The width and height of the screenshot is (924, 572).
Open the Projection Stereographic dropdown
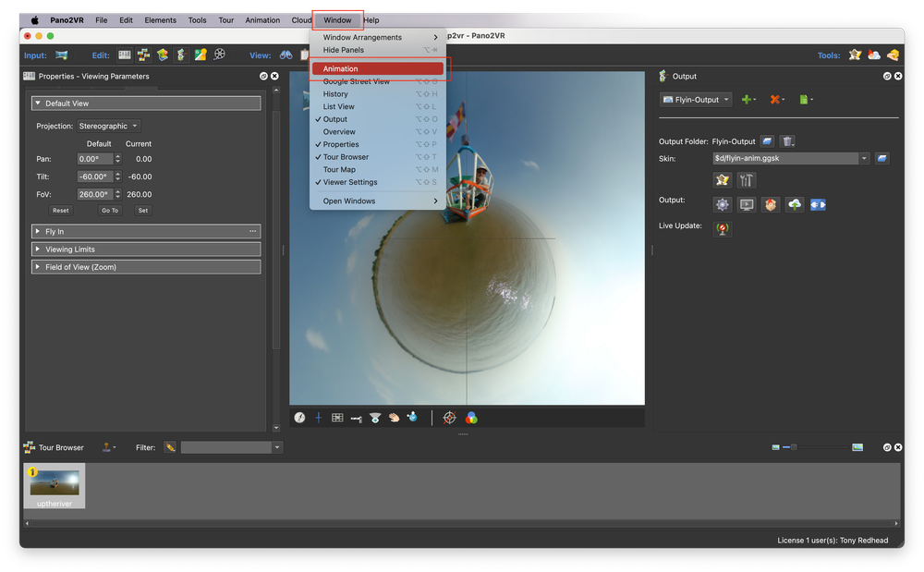(109, 126)
